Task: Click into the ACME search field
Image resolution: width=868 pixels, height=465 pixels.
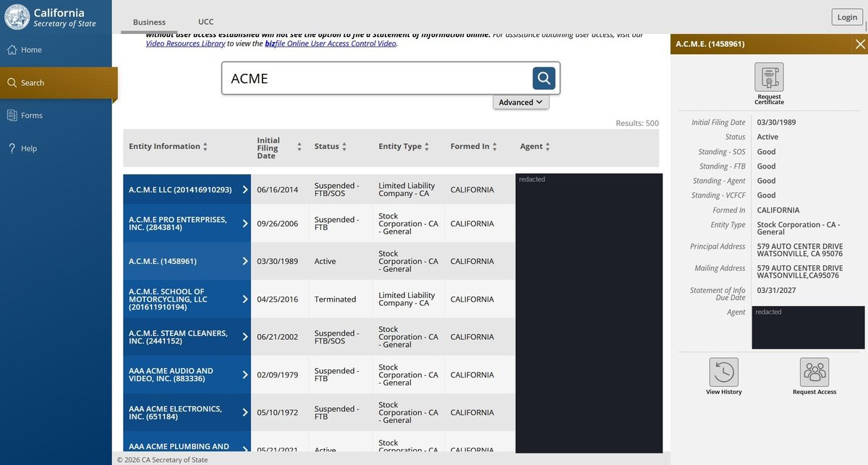Action: (x=376, y=78)
